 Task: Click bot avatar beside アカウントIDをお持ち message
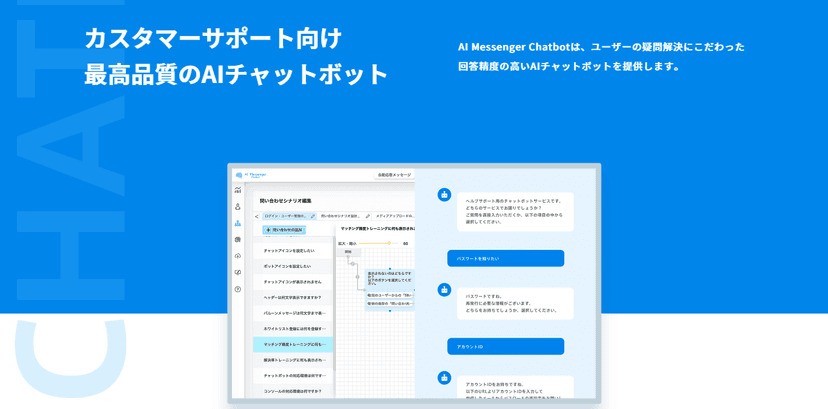(445, 377)
